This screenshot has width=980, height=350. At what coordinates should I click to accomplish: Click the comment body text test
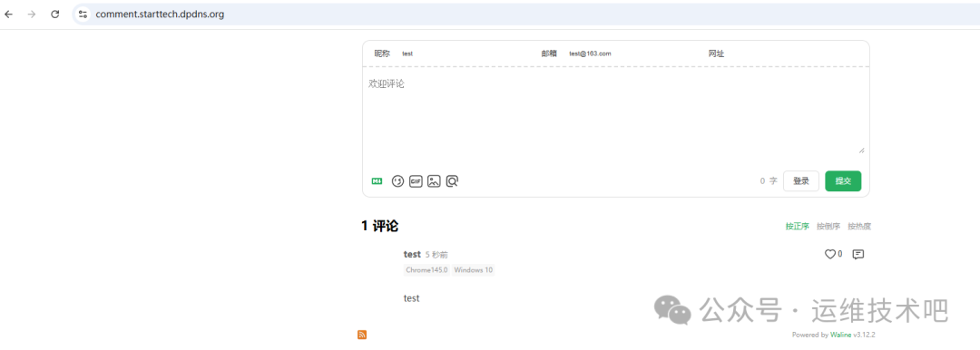411,298
